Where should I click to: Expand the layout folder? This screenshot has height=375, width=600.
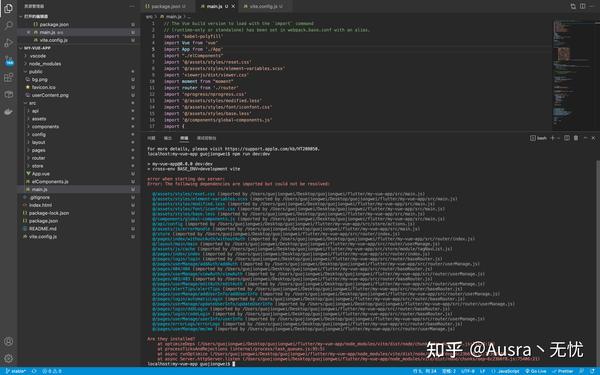36,142
